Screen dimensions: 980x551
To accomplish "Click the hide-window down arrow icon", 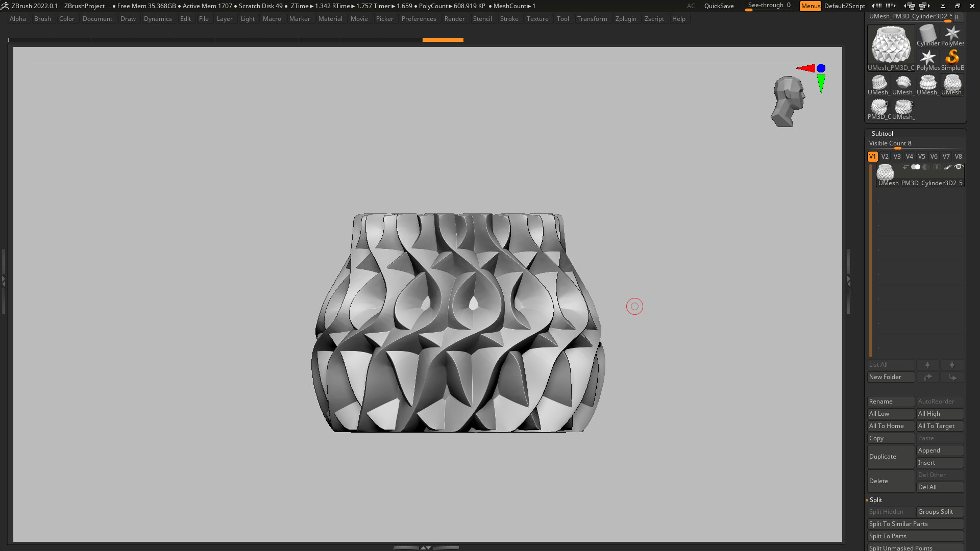I will (943, 6).
